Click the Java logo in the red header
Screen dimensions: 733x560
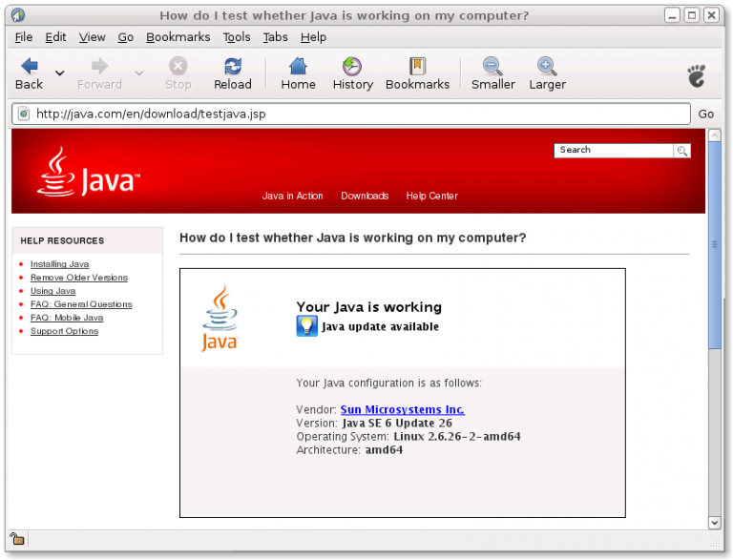point(89,172)
